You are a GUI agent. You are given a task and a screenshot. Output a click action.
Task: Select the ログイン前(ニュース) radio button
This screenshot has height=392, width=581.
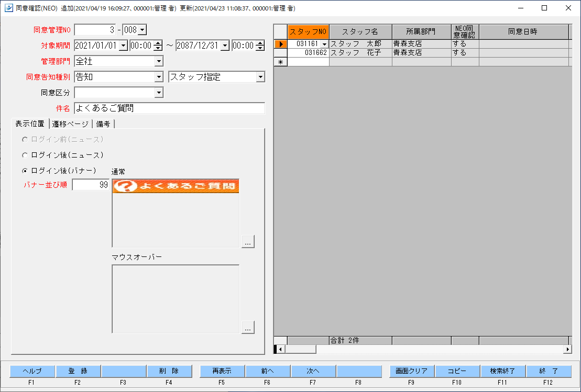[x=25, y=140]
